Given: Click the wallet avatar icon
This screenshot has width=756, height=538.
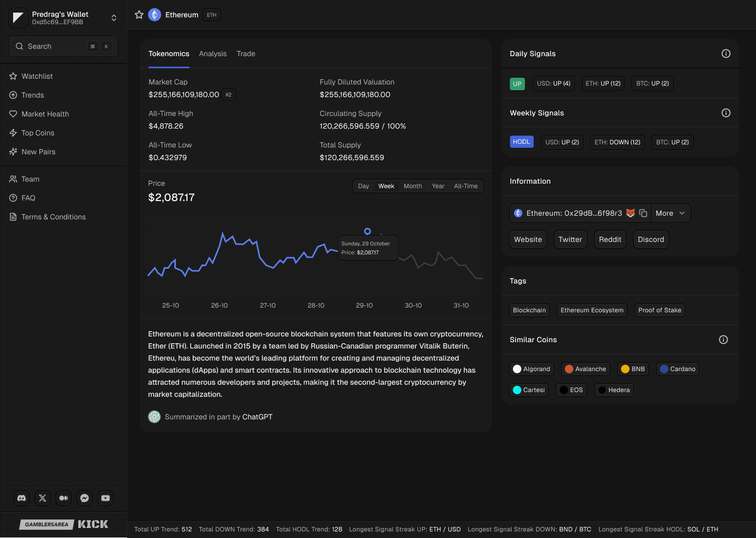Looking at the screenshot, I should point(18,18).
